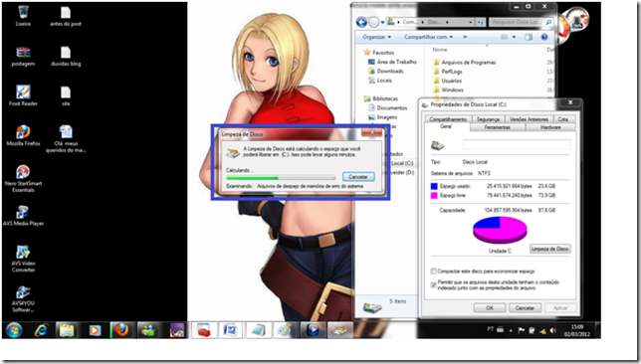
Task: Switch to the Versões Anteriores tab
Action: point(529,119)
